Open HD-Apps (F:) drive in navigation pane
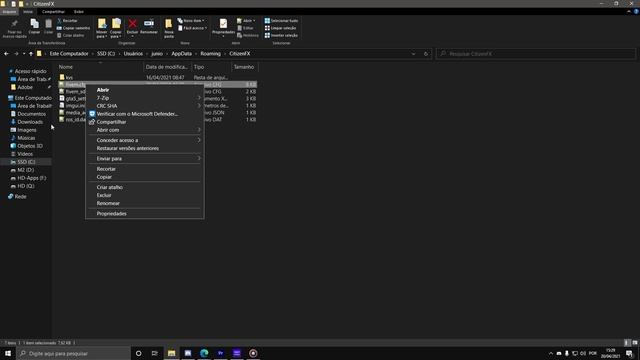Screen dimensions: 640x360 (31, 178)
